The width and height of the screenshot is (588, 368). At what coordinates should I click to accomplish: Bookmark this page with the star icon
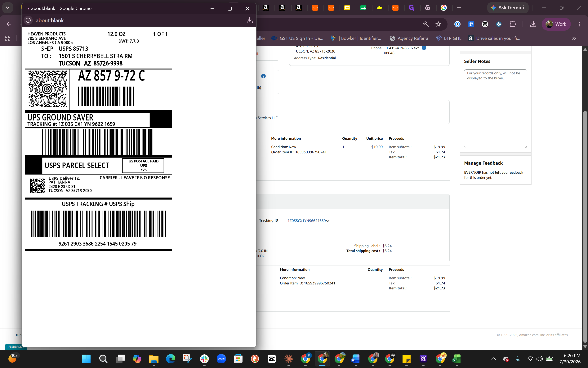[x=438, y=24]
